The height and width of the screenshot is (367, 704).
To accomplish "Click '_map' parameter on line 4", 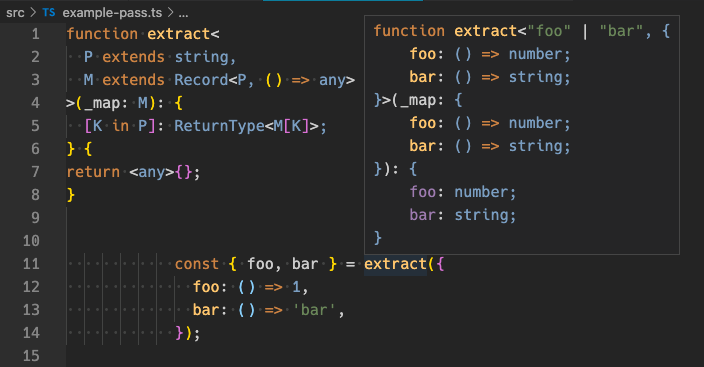I will pos(102,103).
